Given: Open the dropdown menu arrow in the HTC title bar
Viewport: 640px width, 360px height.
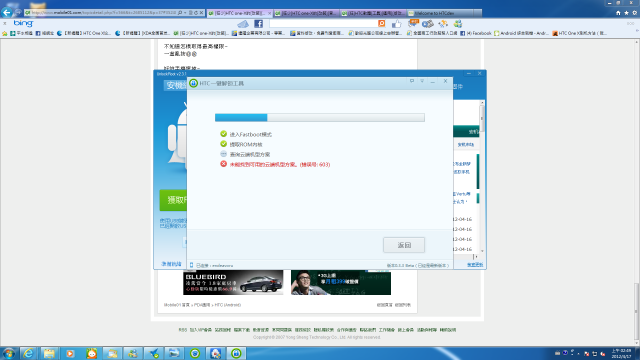Looking at the screenshot, I should tap(422, 81).
